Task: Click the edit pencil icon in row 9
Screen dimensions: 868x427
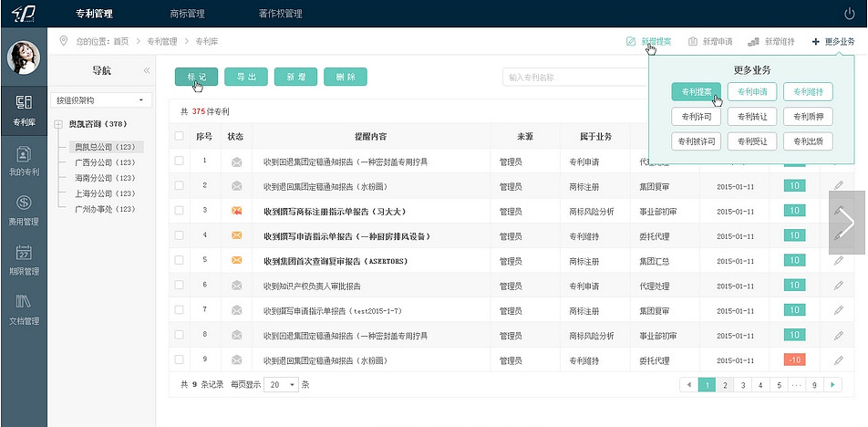Action: [x=838, y=359]
